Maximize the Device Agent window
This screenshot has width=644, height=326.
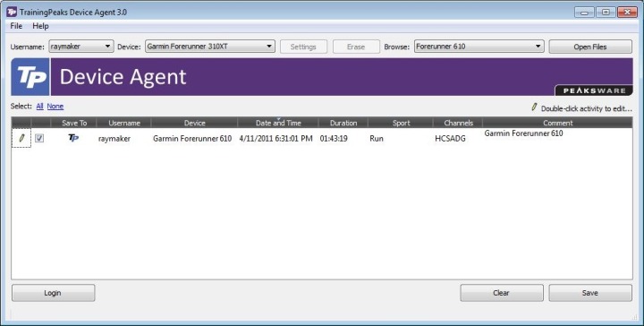[606, 12]
